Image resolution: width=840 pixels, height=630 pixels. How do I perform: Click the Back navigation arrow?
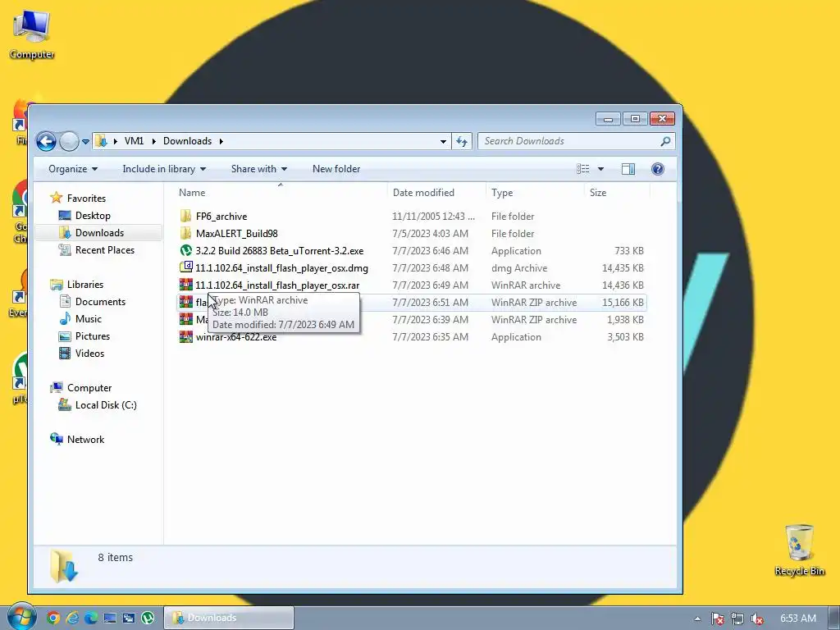[x=46, y=141]
